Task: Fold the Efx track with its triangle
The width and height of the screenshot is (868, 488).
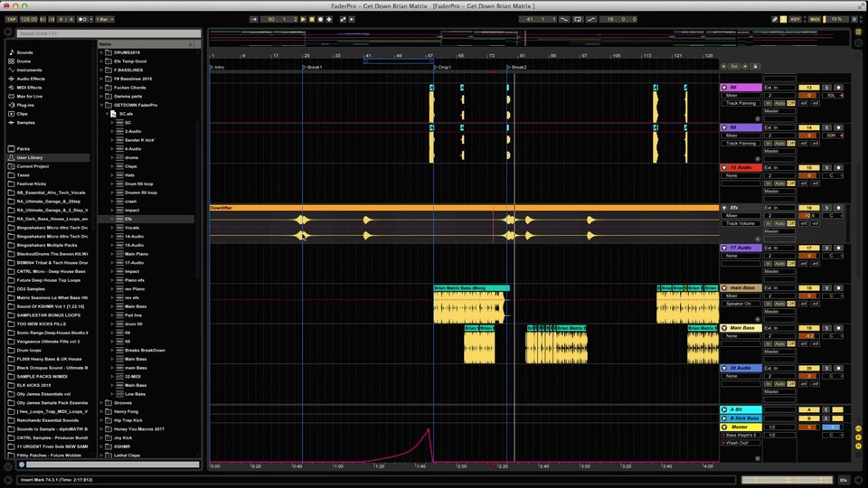Action: click(724, 208)
